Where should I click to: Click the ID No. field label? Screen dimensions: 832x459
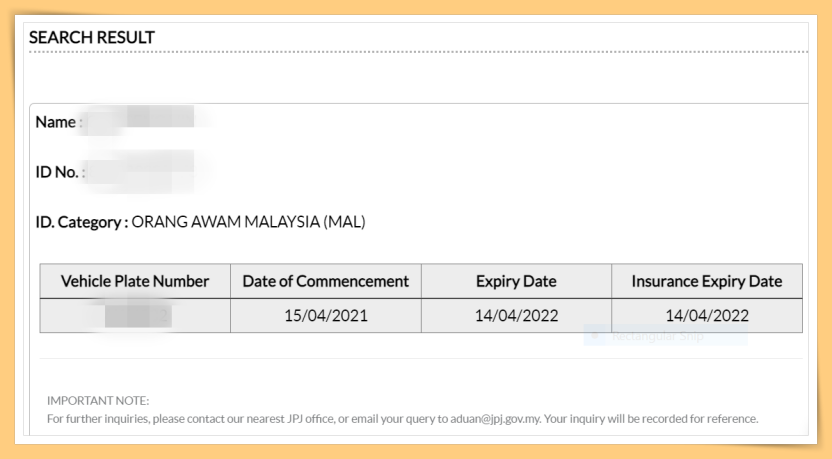coord(59,172)
